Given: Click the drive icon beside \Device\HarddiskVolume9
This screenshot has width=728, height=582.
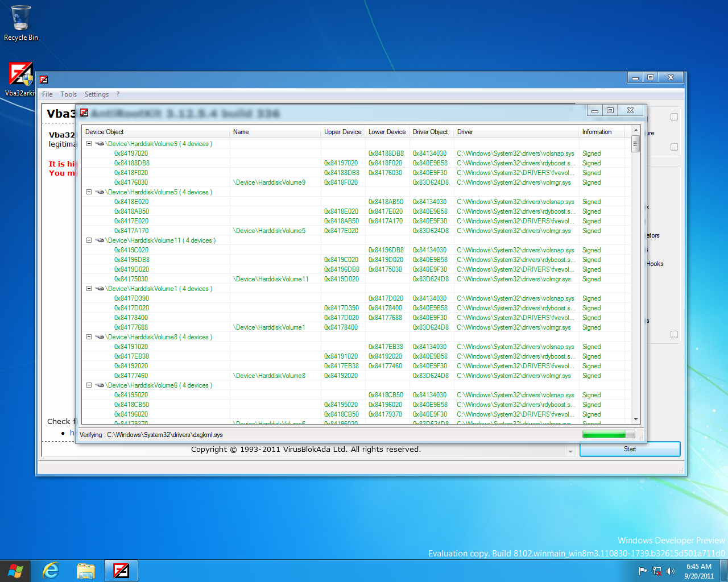Looking at the screenshot, I should click(100, 144).
